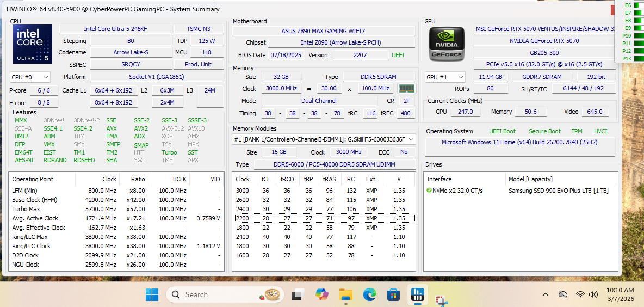Click the Turbo Max operating point row
This screenshot has width=644, height=307.
pyautogui.click(x=116, y=209)
